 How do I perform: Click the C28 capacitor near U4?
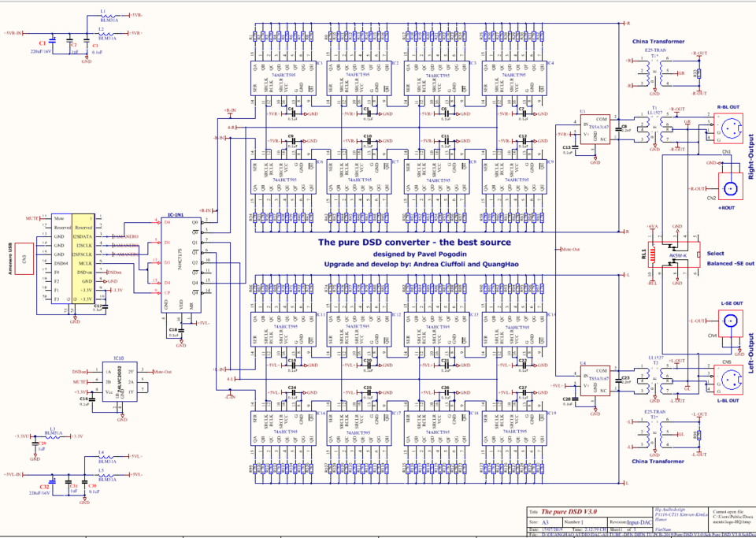[x=575, y=399]
